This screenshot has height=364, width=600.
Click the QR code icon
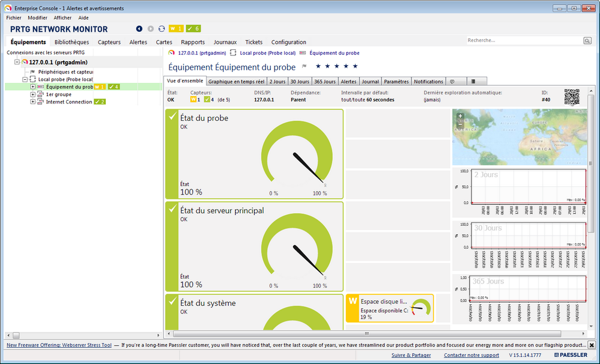click(x=572, y=97)
